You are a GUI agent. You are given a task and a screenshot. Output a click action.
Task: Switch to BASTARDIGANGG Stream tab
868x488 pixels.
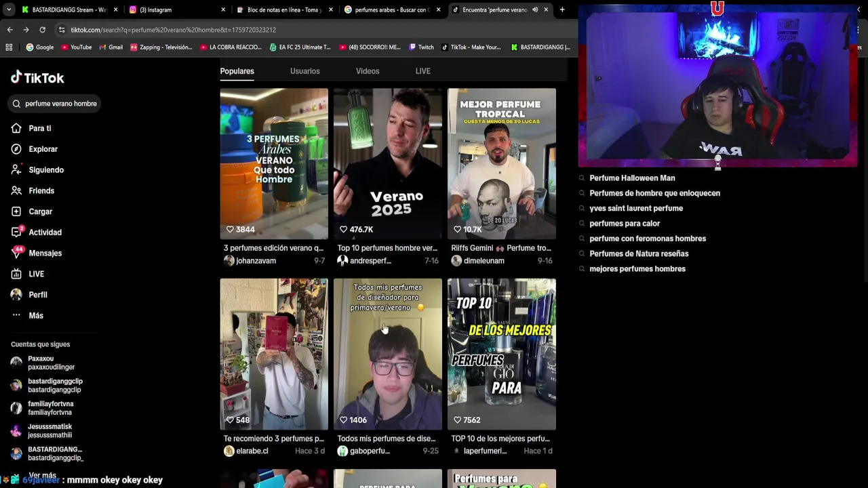click(68, 9)
